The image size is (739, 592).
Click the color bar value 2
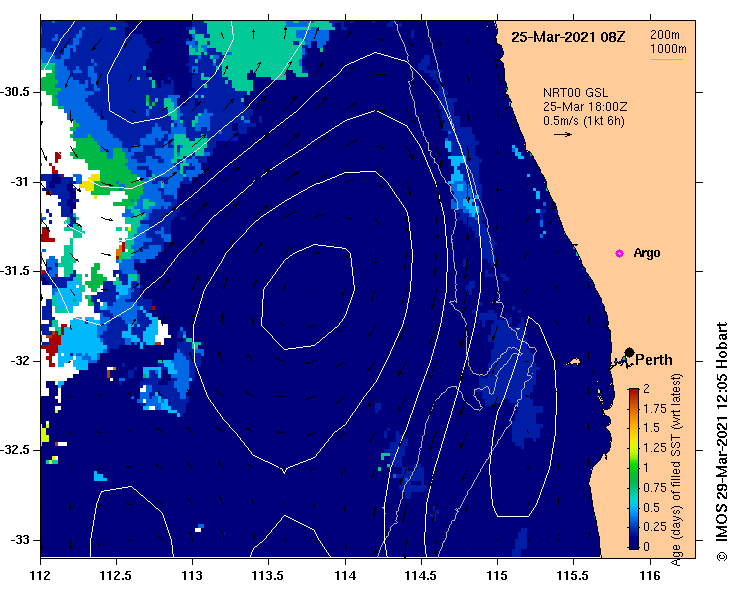pos(646,389)
